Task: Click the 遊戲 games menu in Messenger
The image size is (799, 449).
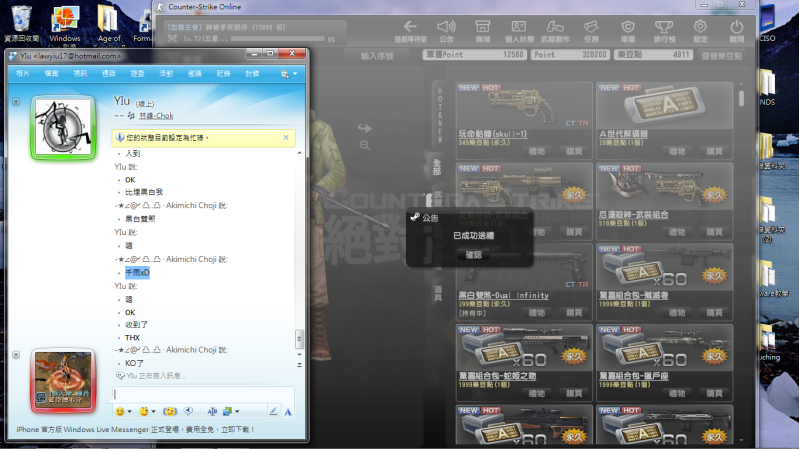Action: click(138, 74)
